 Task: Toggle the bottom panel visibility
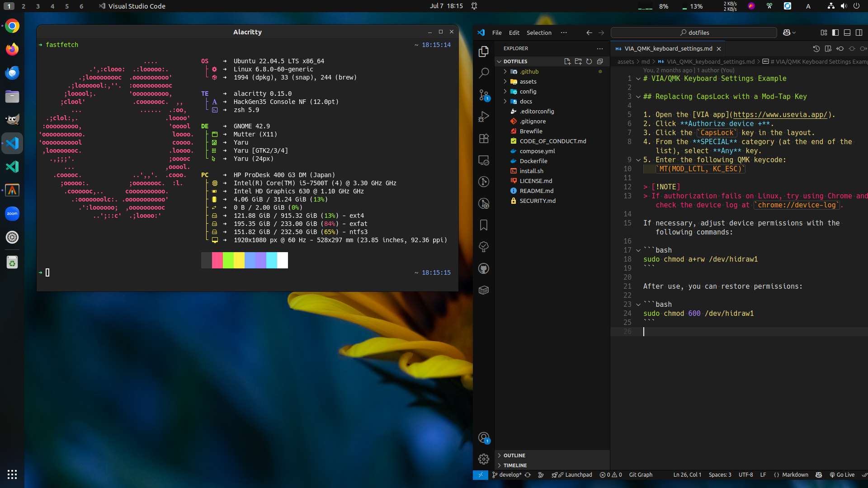point(847,33)
